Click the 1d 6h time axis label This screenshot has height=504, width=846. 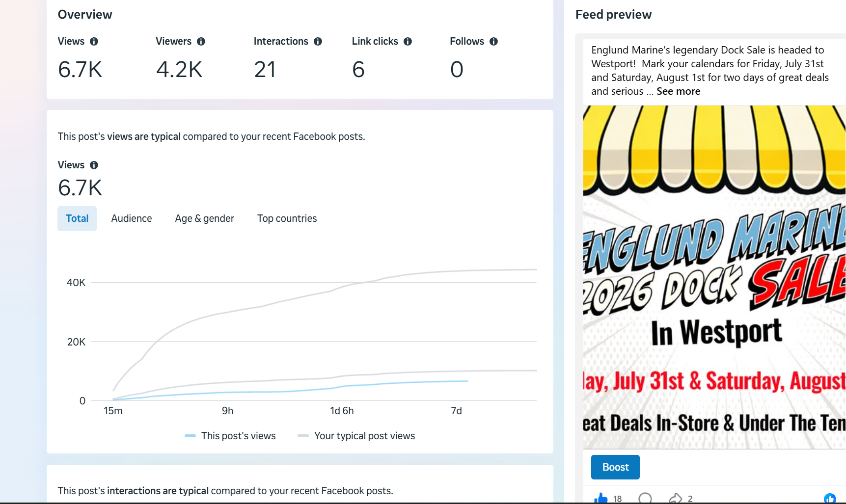point(342,411)
